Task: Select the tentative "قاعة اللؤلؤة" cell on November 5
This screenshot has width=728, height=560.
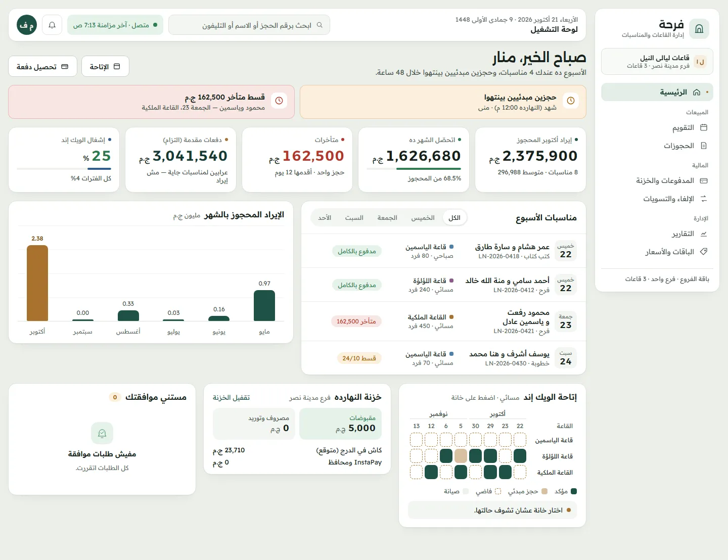Action: pos(461,456)
